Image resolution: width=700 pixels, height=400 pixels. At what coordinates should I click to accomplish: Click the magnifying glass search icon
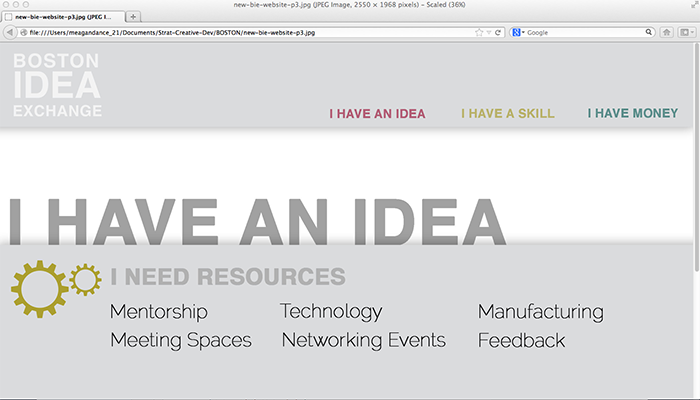(x=649, y=32)
